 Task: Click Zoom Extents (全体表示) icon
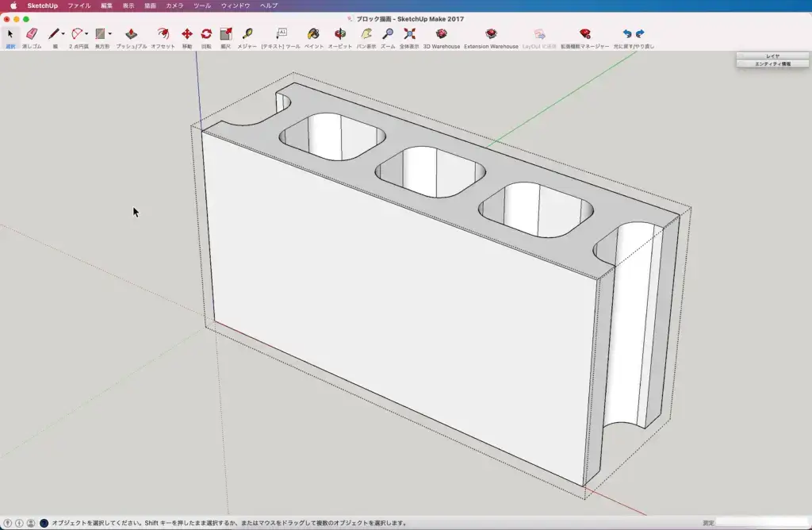click(x=409, y=34)
